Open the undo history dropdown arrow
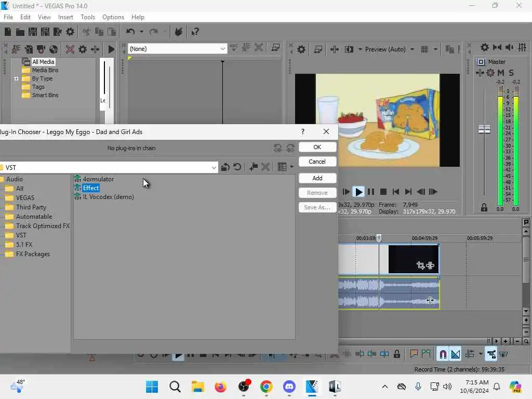 pyautogui.click(x=141, y=32)
